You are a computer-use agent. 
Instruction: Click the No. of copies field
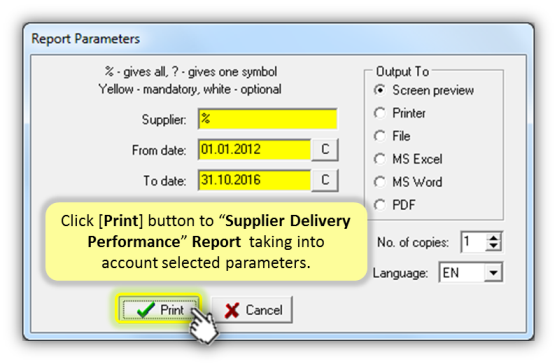474,242
